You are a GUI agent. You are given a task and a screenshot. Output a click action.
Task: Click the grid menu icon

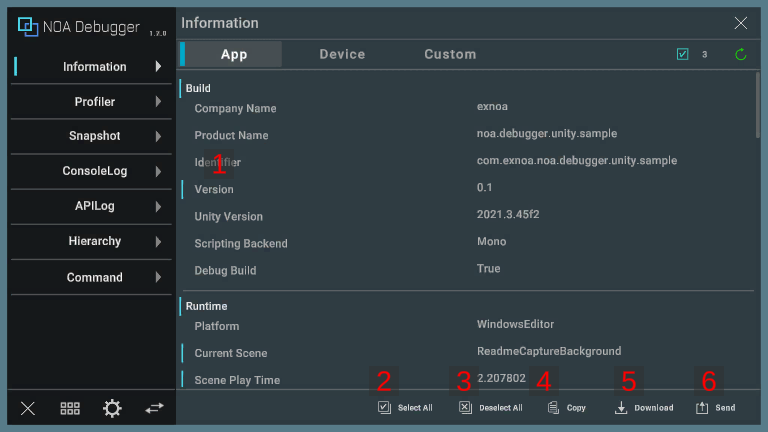70,408
